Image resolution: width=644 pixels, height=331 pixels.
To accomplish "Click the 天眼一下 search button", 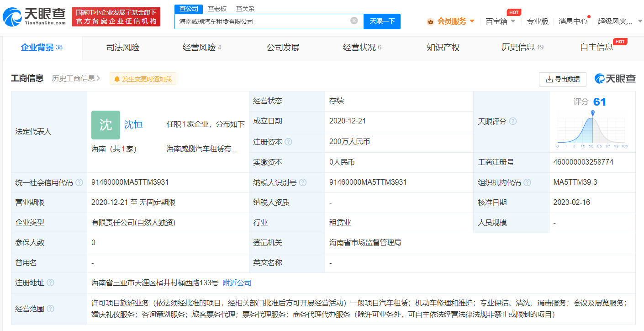I will [382, 21].
